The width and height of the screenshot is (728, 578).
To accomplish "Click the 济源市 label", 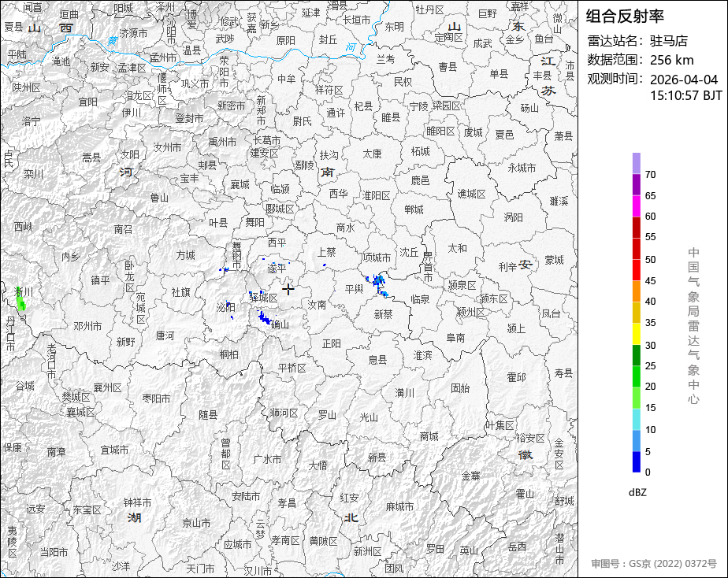I will 133,33.
